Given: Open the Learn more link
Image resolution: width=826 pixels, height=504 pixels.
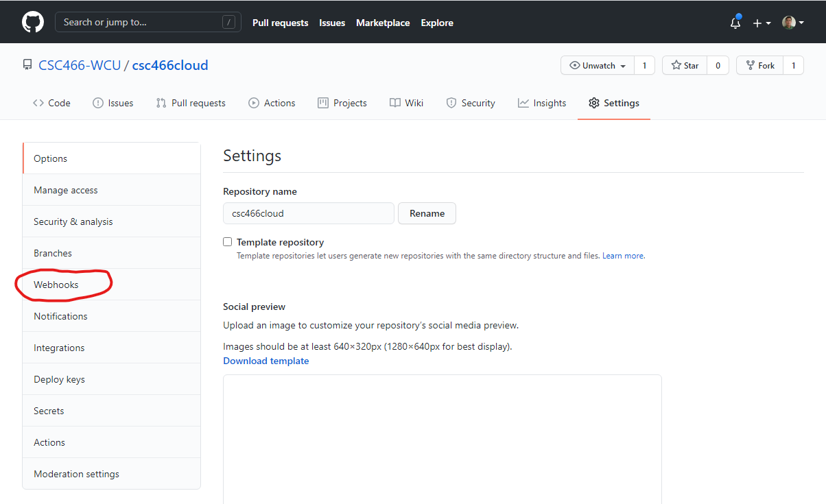Looking at the screenshot, I should coord(623,256).
